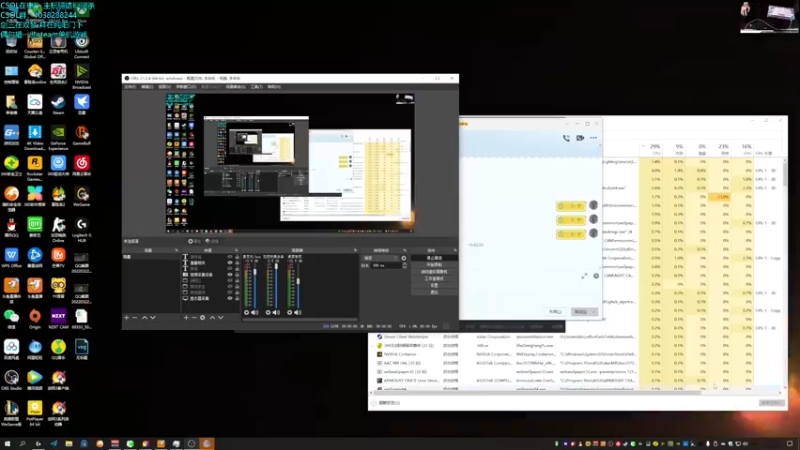Open 4K Video Downloader desktop shortcut

(x=35, y=138)
